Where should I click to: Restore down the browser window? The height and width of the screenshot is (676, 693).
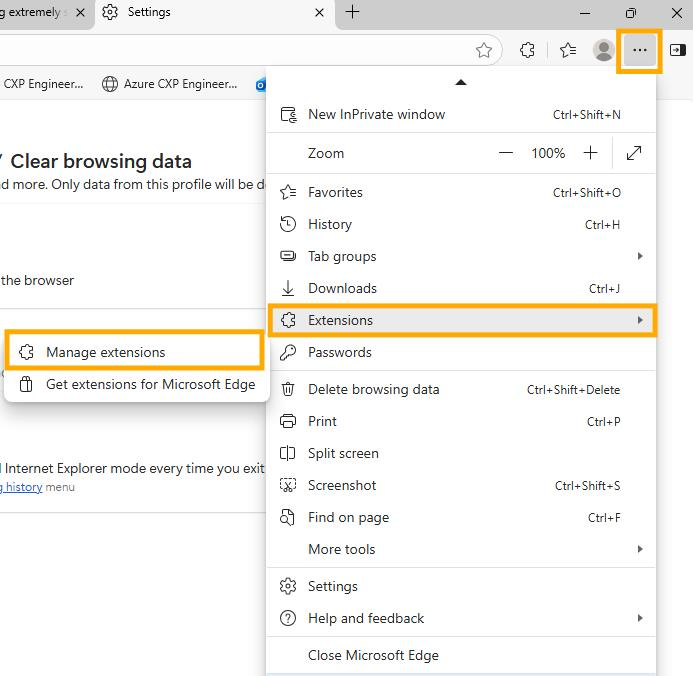pos(631,13)
